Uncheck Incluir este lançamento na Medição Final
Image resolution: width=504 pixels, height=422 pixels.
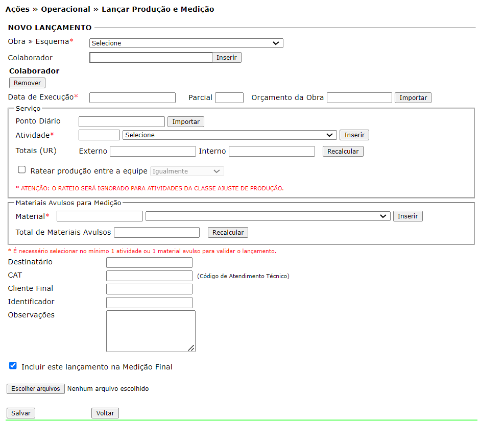[13, 365]
